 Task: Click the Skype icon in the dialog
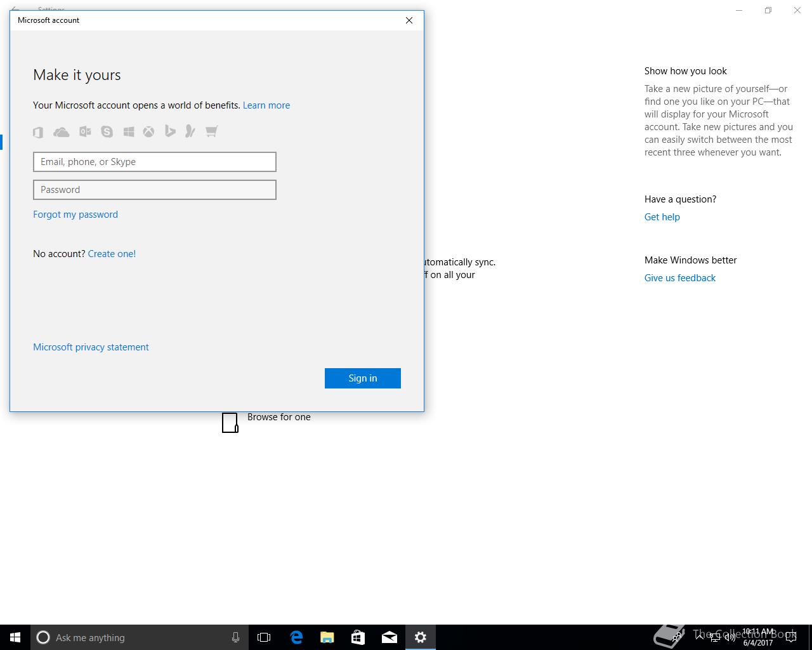point(107,131)
